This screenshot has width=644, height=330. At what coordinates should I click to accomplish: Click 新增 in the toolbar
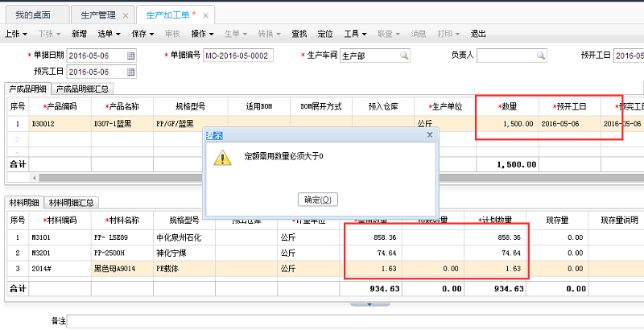click(x=79, y=34)
